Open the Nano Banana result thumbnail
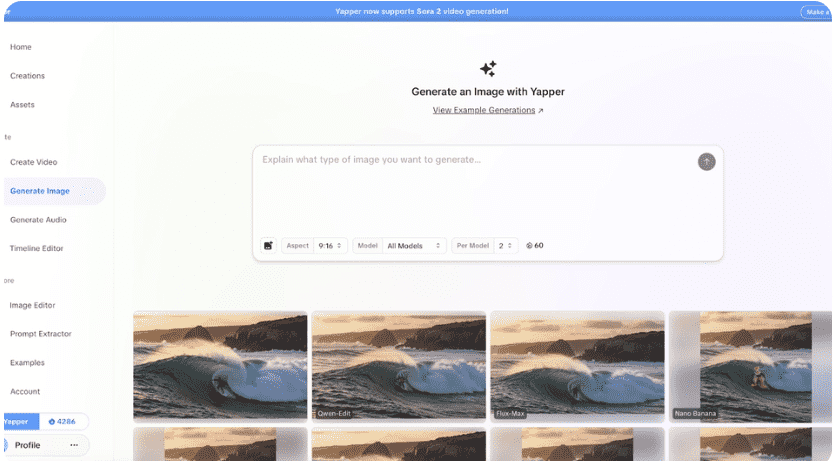 [750, 367]
